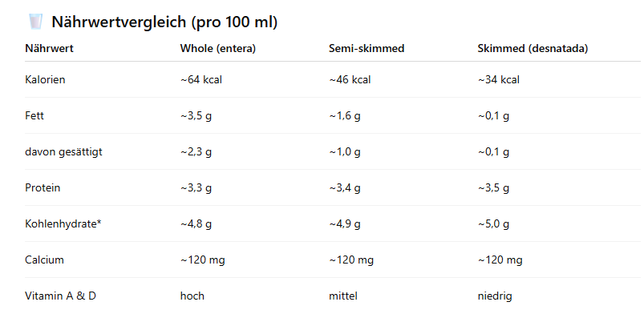
Task: Click the Fett row label
Action: [34, 115]
